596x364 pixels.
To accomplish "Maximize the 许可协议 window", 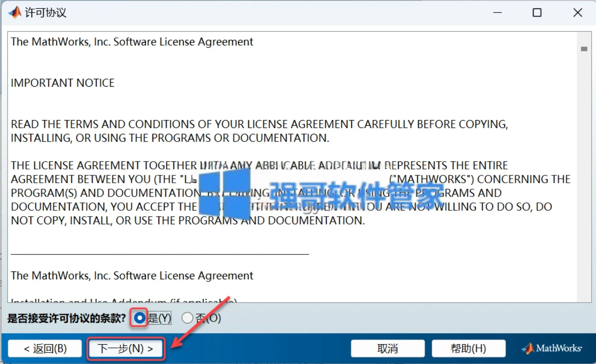I will [537, 13].
